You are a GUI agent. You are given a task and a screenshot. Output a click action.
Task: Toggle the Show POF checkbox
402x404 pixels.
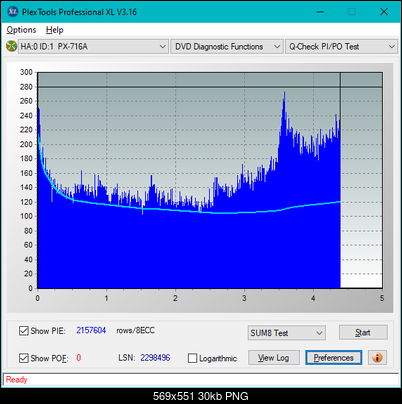coord(23,358)
